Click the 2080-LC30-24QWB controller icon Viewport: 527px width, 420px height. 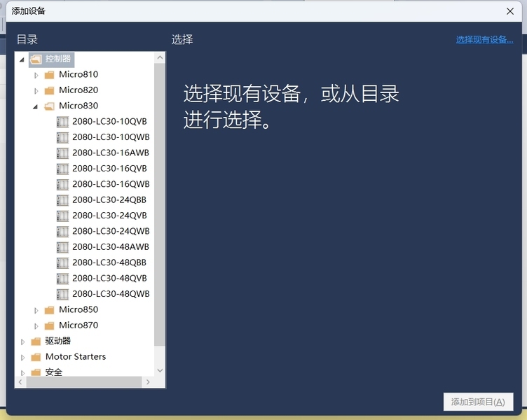(62, 232)
